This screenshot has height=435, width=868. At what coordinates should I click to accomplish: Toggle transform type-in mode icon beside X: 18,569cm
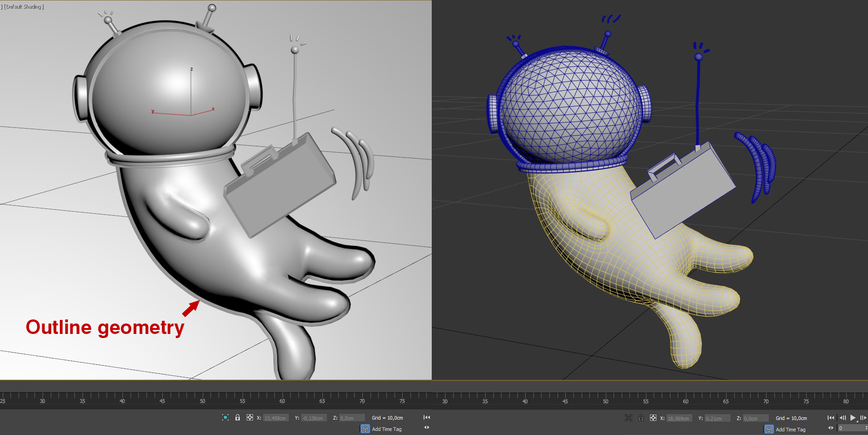[x=653, y=418]
